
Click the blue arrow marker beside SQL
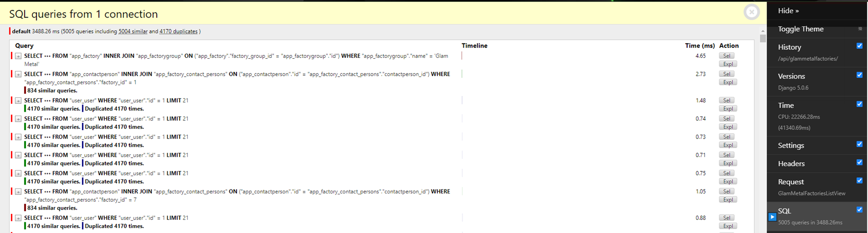click(772, 217)
